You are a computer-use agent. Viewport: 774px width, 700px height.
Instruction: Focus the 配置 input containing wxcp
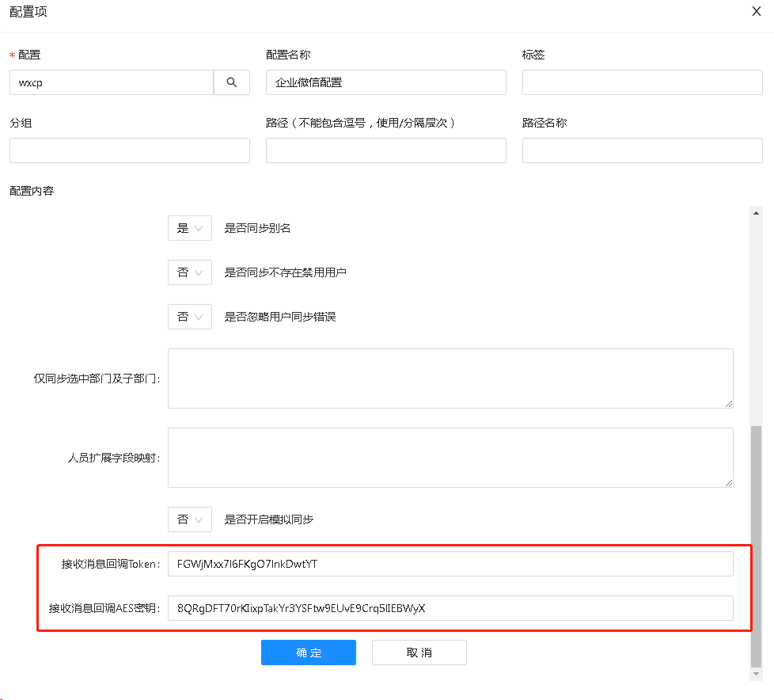pos(112,82)
